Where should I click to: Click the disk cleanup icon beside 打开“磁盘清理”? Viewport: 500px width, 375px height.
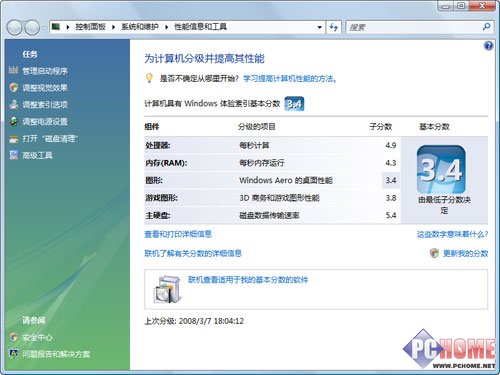pyautogui.click(x=14, y=139)
